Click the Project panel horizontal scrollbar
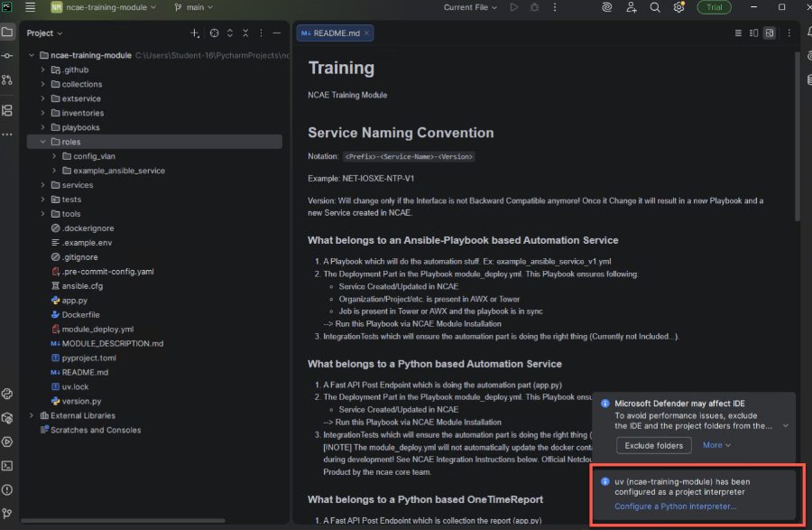Image resolution: width=812 pixels, height=530 pixels. pos(124,520)
